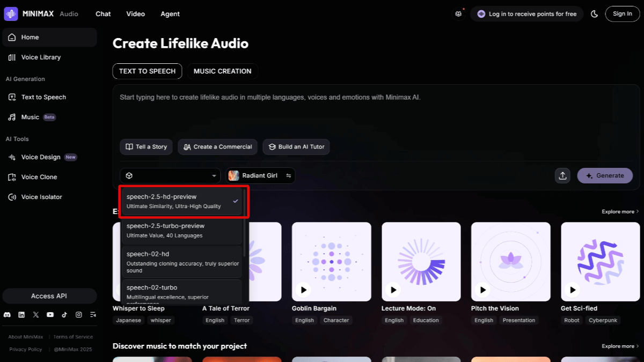Play the Goblin Bargain audio sample
Screen dimensions: 644x362
coord(304,290)
